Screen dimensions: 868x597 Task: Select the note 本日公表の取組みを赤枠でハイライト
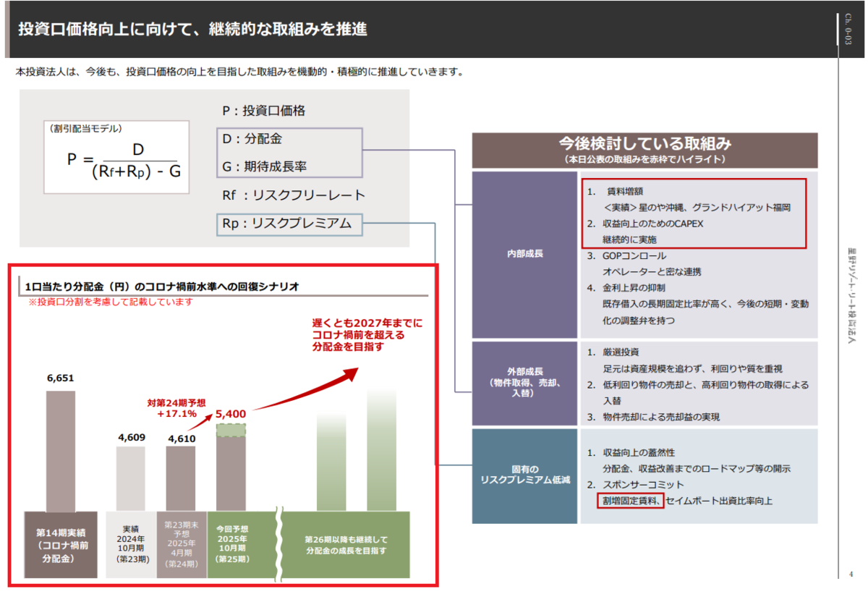(x=644, y=158)
